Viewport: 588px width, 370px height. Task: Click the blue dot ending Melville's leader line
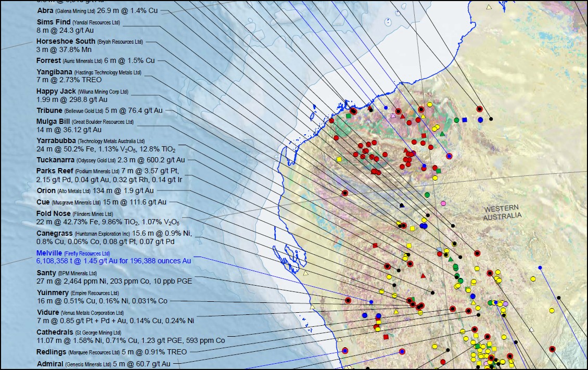click(371, 302)
